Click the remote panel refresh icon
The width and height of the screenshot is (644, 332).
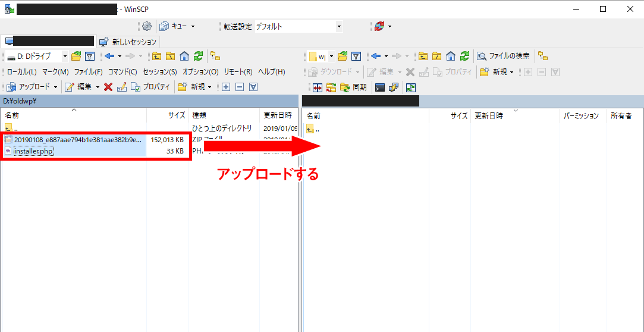pyautogui.click(x=465, y=57)
